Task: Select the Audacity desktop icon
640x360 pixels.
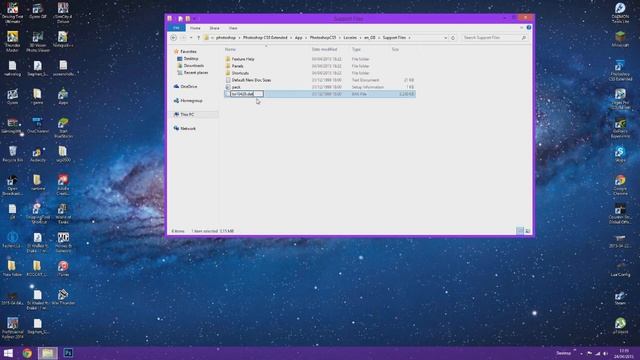Action: (38, 154)
